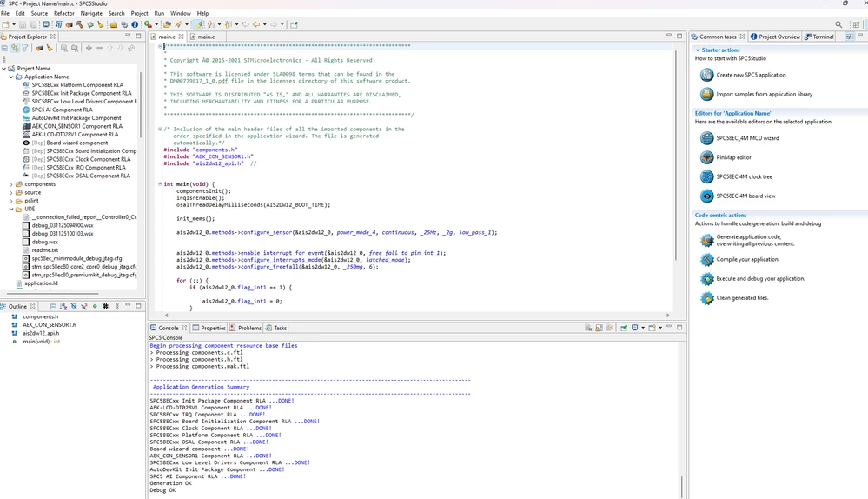Image resolution: width=868 pixels, height=499 pixels.
Task: Click the Project Explorer horizontal scrollbar
Action: click(51, 294)
